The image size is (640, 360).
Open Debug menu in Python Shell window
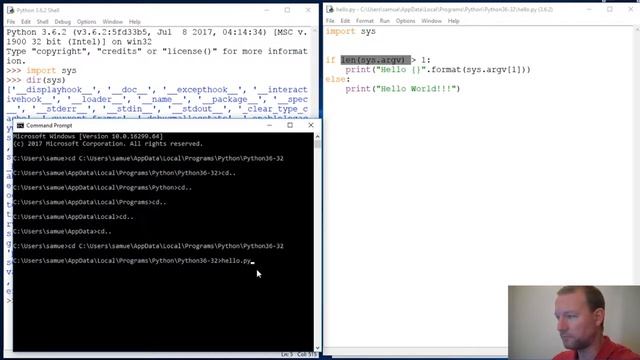click(x=62, y=22)
